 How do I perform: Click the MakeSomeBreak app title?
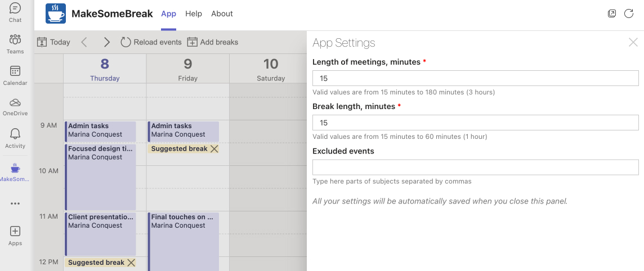click(112, 13)
